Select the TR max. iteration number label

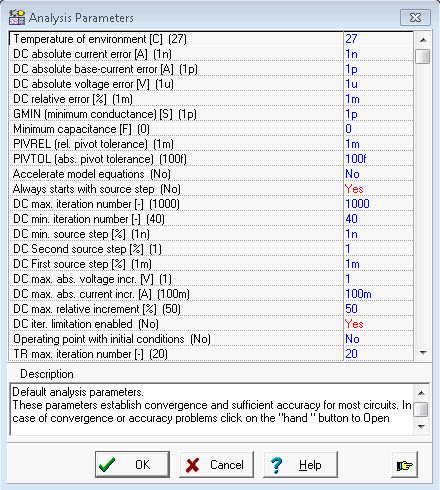[x=90, y=354]
